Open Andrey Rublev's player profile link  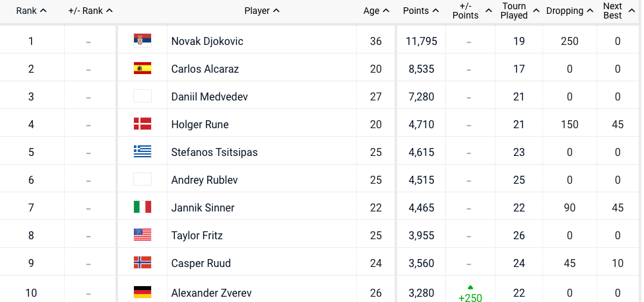coord(204,180)
